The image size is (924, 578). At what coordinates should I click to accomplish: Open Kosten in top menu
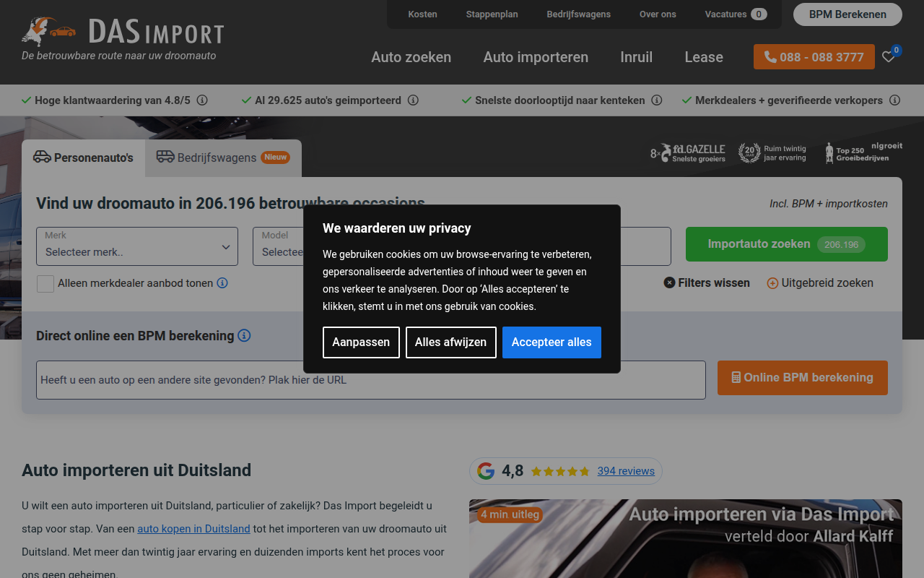[422, 14]
